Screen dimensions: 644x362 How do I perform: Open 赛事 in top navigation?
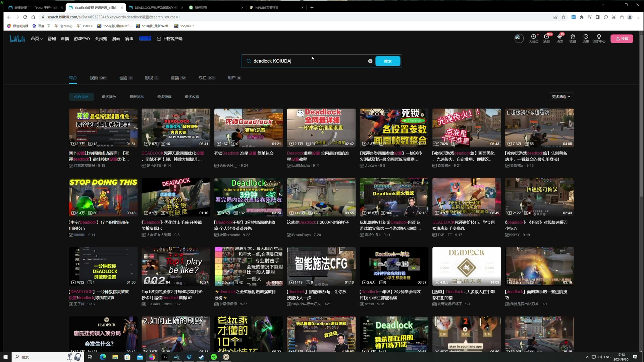point(129,39)
